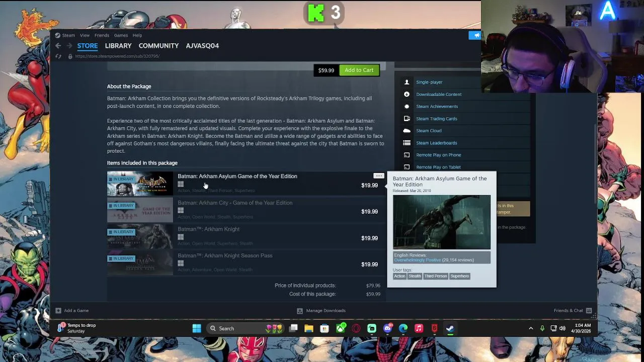Click the Steam Cloud icon
This screenshot has height=362, width=644.
point(407,131)
